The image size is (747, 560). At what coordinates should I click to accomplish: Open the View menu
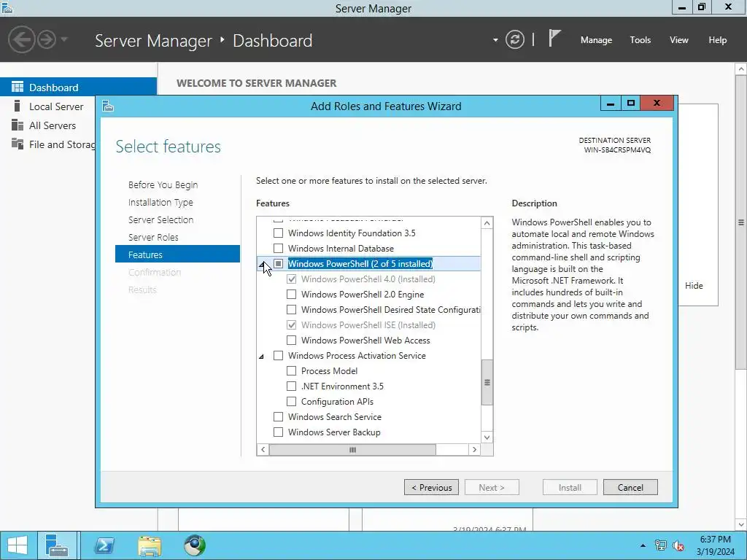click(678, 40)
